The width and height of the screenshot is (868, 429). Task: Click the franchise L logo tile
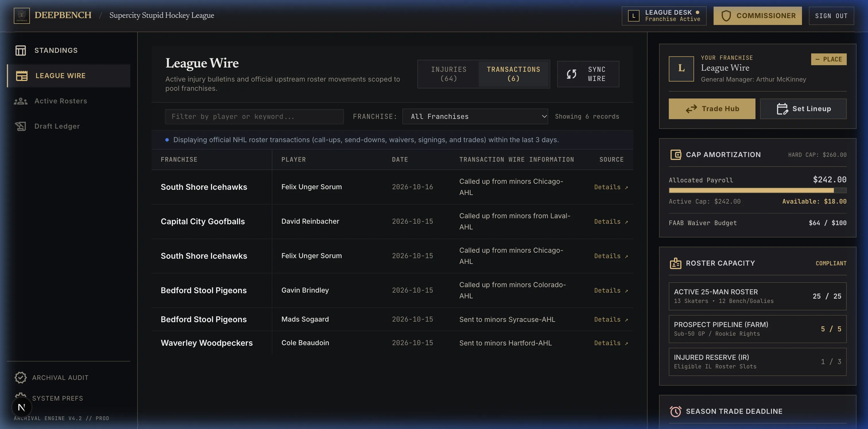click(681, 69)
